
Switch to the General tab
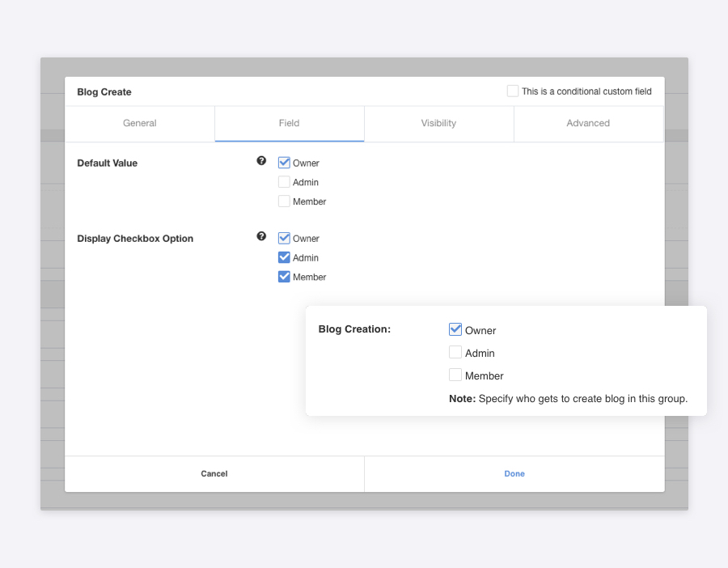tap(140, 123)
